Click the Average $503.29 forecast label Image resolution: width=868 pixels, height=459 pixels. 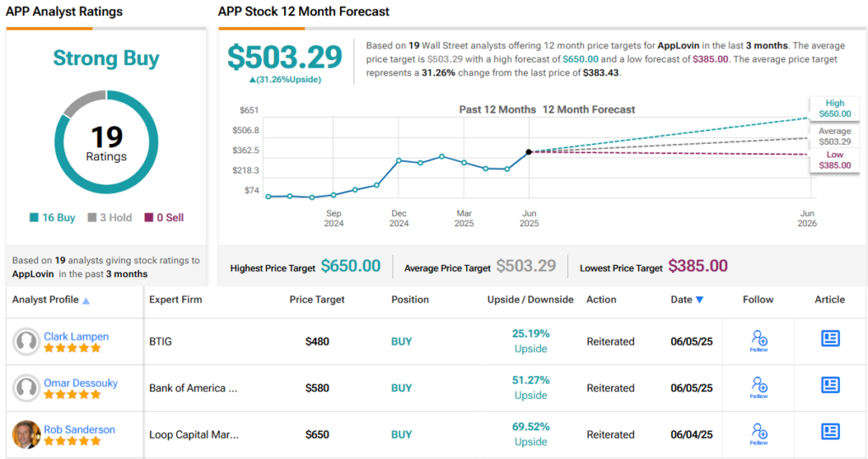click(835, 136)
